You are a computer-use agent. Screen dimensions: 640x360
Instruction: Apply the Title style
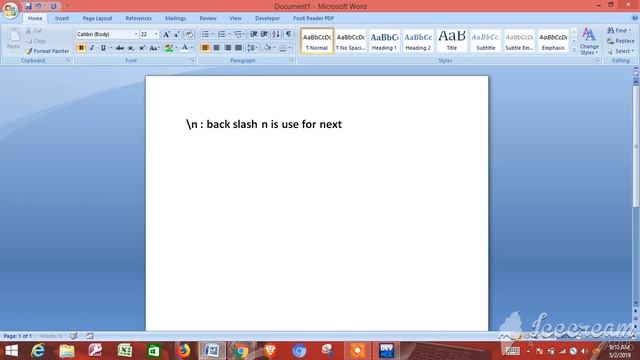[452, 41]
